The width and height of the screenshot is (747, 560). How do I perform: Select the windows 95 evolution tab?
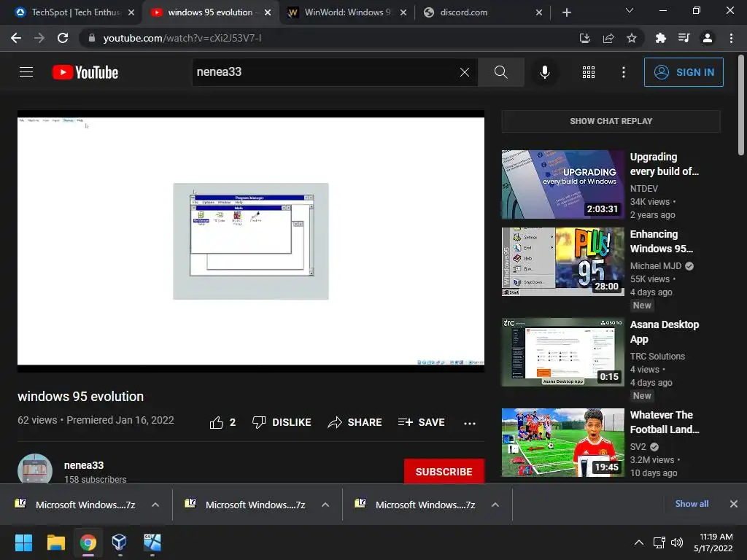pyautogui.click(x=209, y=12)
